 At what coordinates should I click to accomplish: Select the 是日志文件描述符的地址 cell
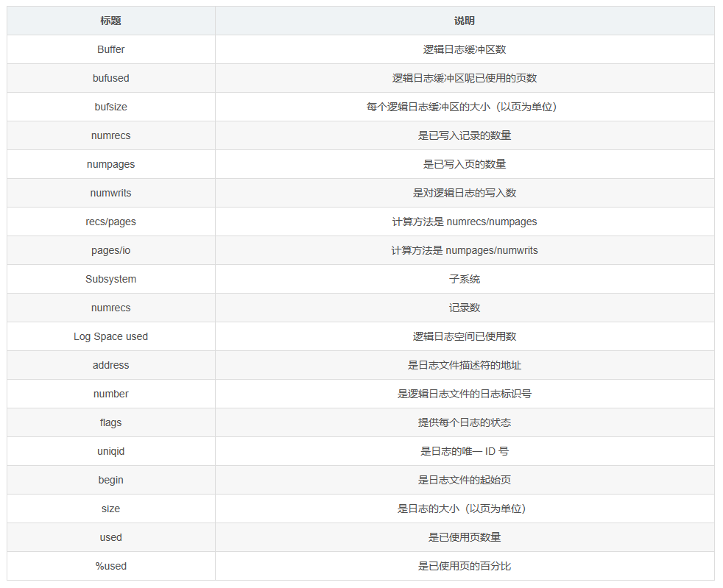[x=465, y=365]
